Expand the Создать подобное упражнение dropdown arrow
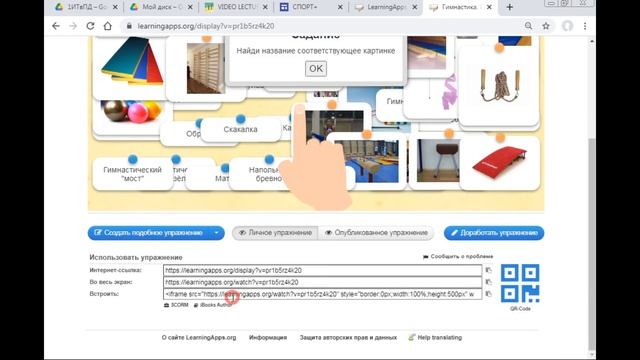640x360 pixels. tap(217, 233)
